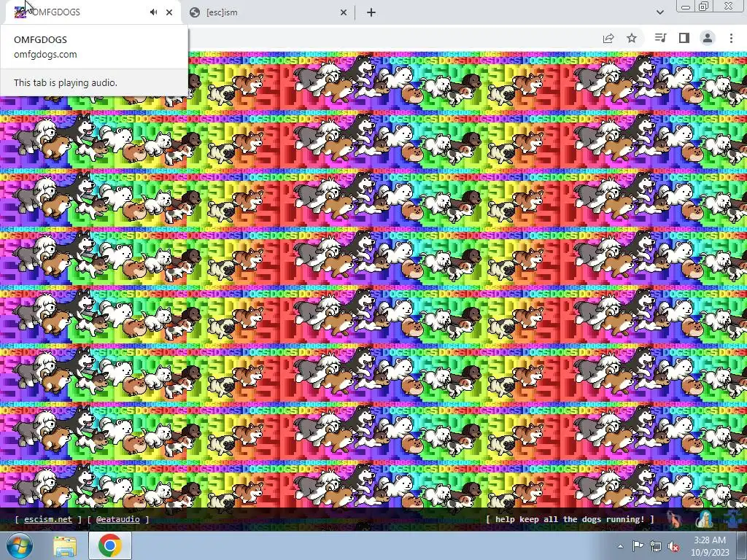
Task: Open the Chrome profile menu
Action: (x=708, y=38)
